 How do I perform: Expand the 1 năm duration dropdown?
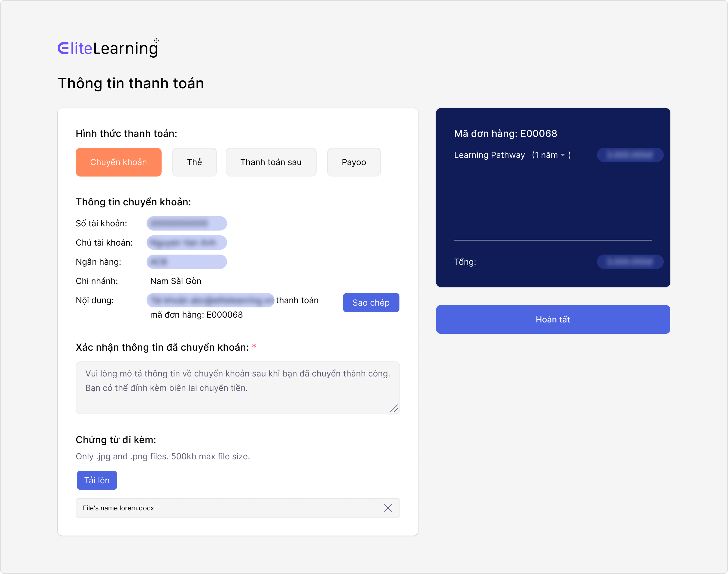pyautogui.click(x=562, y=155)
